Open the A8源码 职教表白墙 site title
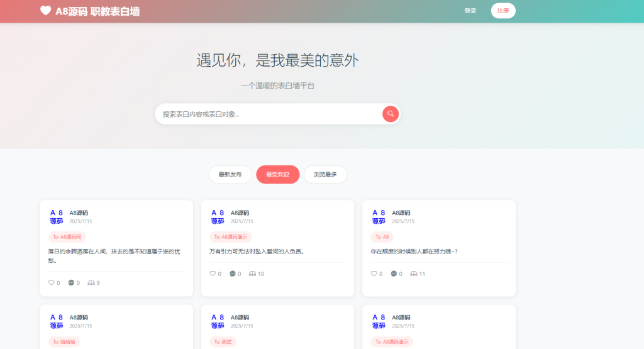 (x=97, y=11)
